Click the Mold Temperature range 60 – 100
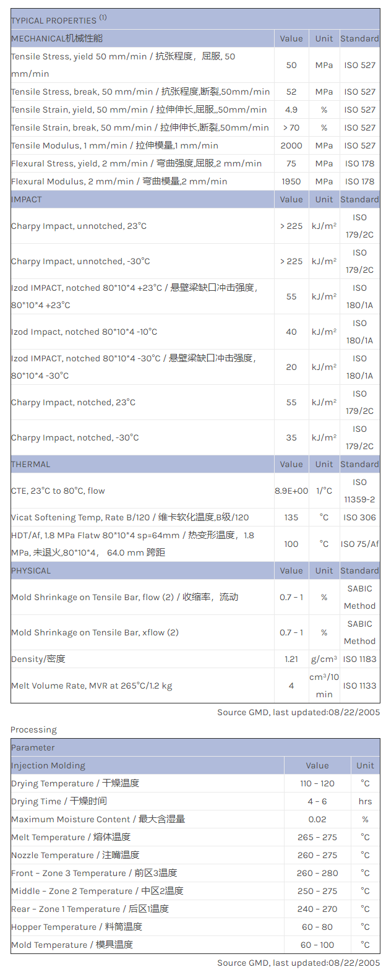Screen dimensions: 386x980 pyautogui.click(x=317, y=945)
